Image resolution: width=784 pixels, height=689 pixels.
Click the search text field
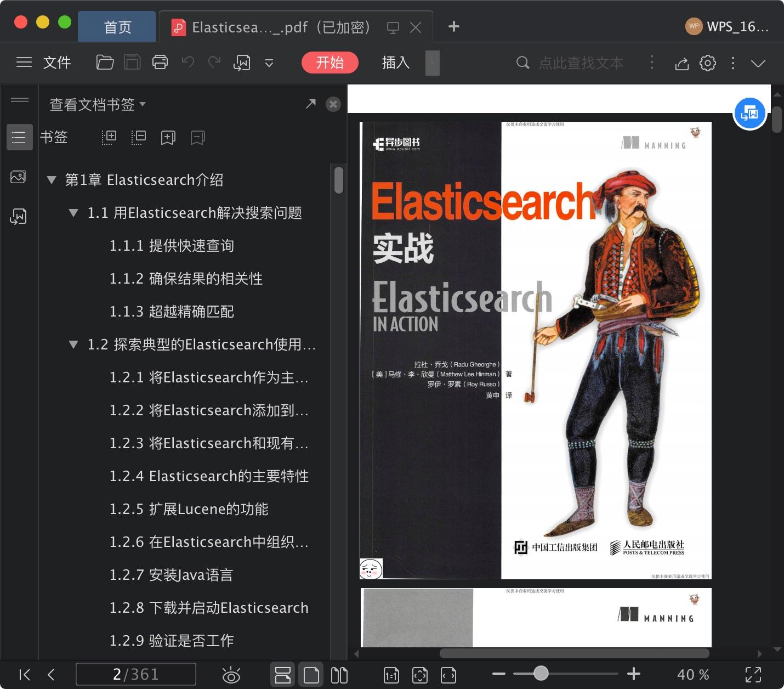click(581, 63)
